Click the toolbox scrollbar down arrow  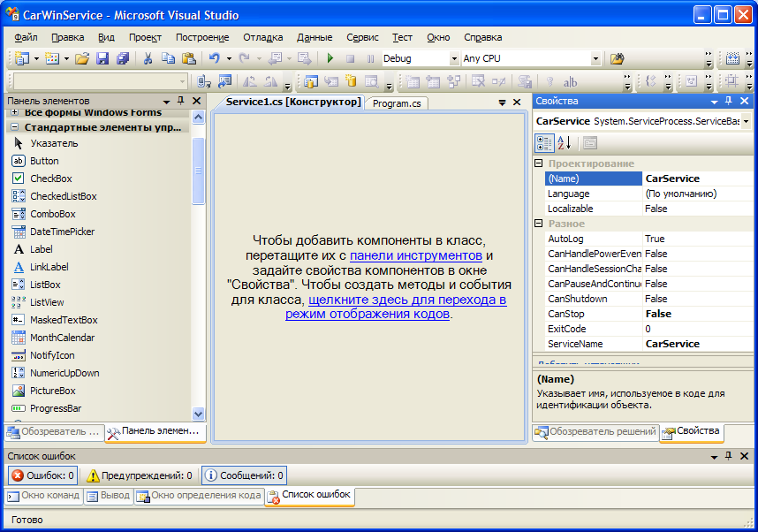pyautogui.click(x=198, y=414)
